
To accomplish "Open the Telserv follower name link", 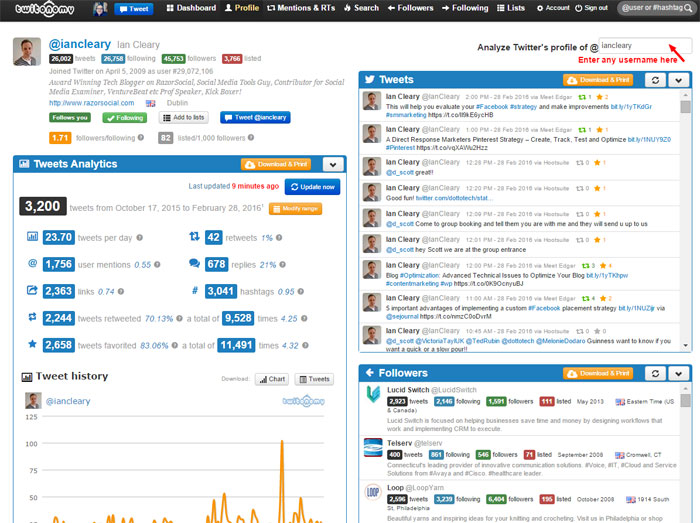I will point(399,443).
